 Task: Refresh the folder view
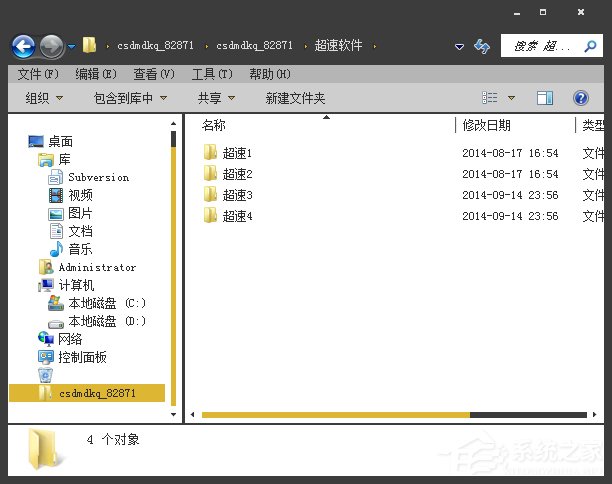click(482, 46)
